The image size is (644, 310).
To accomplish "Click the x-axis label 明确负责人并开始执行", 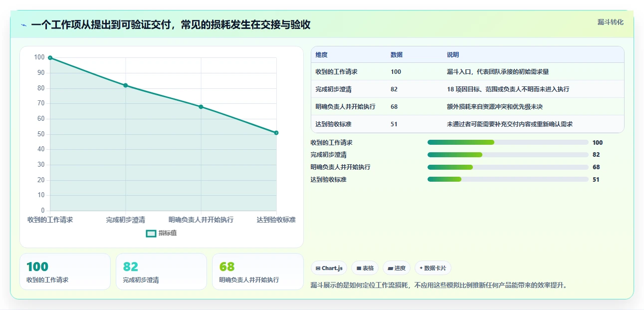I will coord(201,220).
